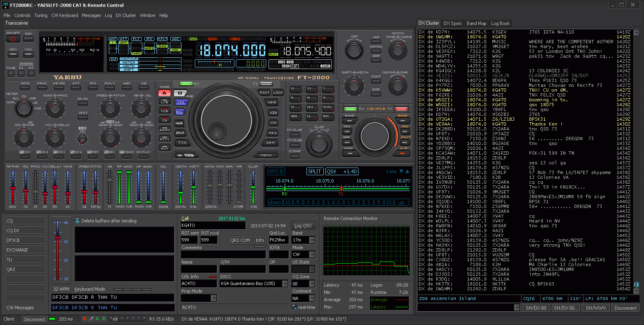This screenshot has width=644, height=325.
Task: Adjust the CLAR slider
Action: pyautogui.click(x=253, y=187)
